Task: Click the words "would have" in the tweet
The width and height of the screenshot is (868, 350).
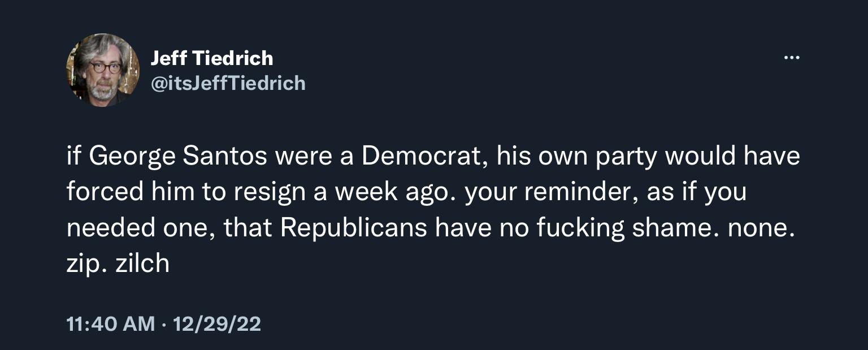Action: 732,157
